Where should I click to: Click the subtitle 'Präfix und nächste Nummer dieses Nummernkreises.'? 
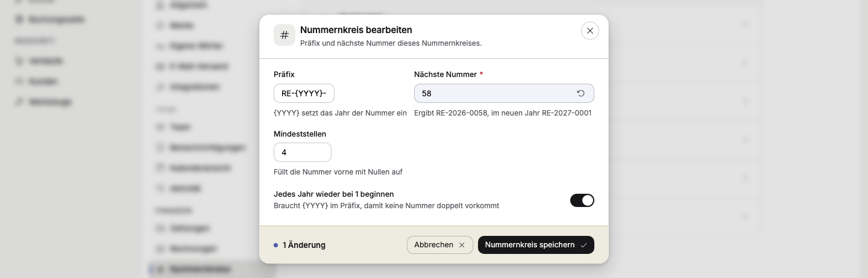click(391, 43)
